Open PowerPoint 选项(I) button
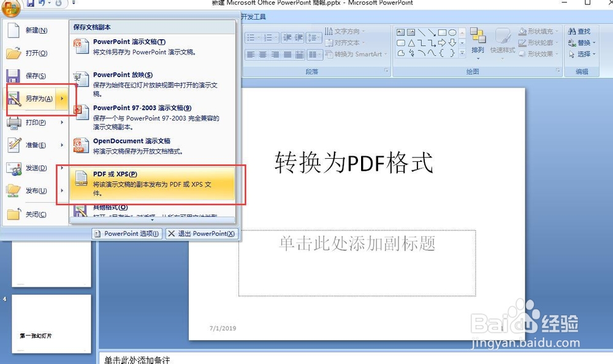613x364 pixels. 127,233
